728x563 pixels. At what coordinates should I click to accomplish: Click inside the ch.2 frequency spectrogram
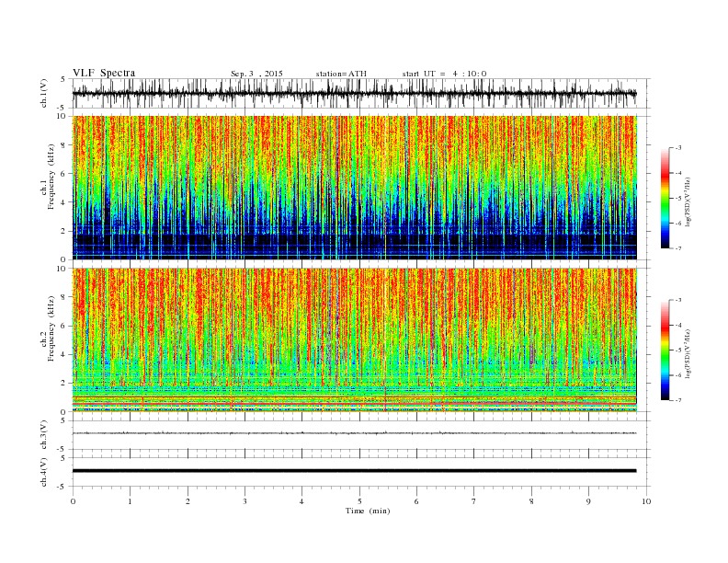click(354, 339)
